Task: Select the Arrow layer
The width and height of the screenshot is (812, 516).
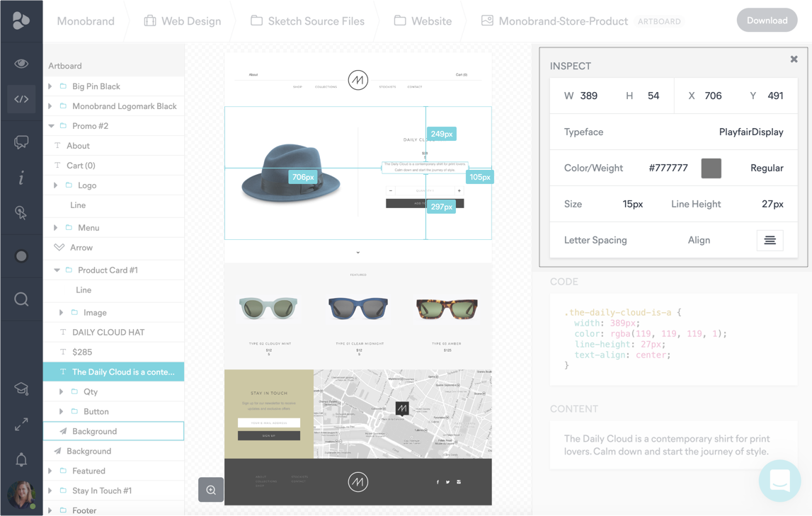Action: point(113,248)
